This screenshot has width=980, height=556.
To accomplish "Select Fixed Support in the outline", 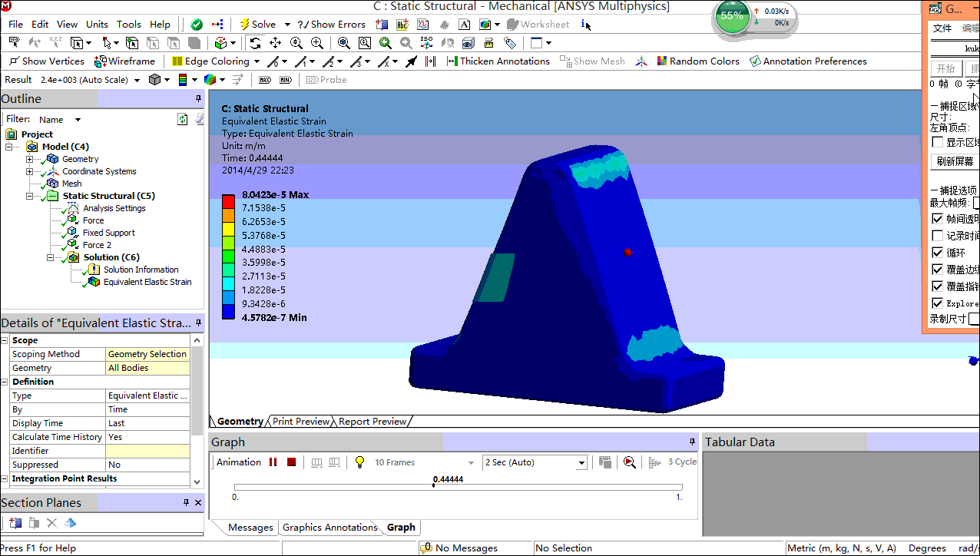I will (x=108, y=233).
